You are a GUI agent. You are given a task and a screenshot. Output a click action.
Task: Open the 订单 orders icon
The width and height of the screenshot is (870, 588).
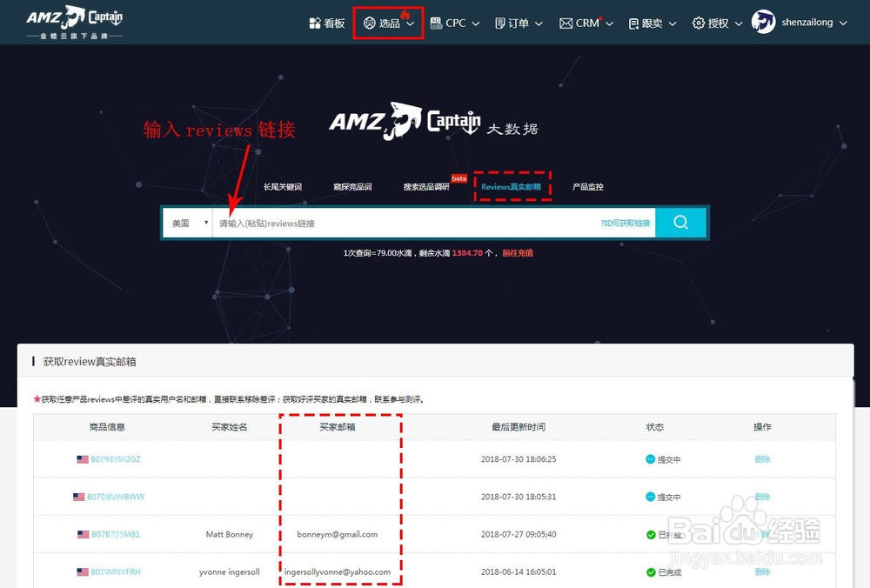pyautogui.click(x=500, y=23)
